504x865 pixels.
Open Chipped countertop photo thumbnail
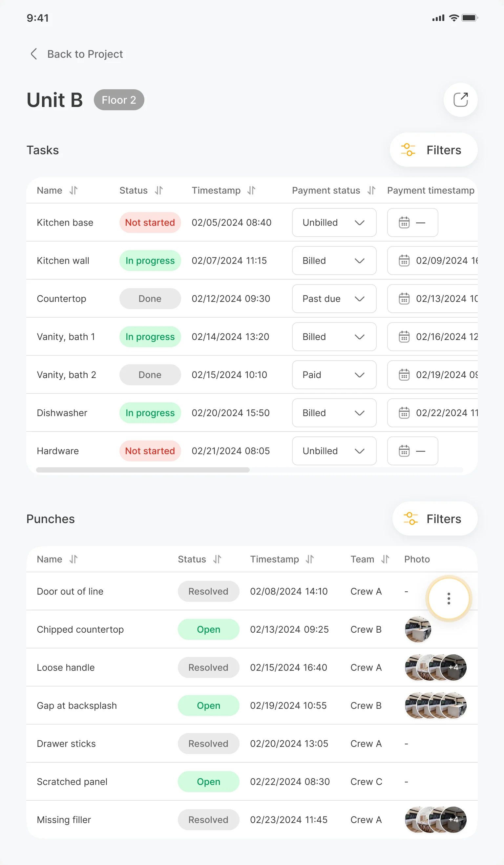point(418,629)
